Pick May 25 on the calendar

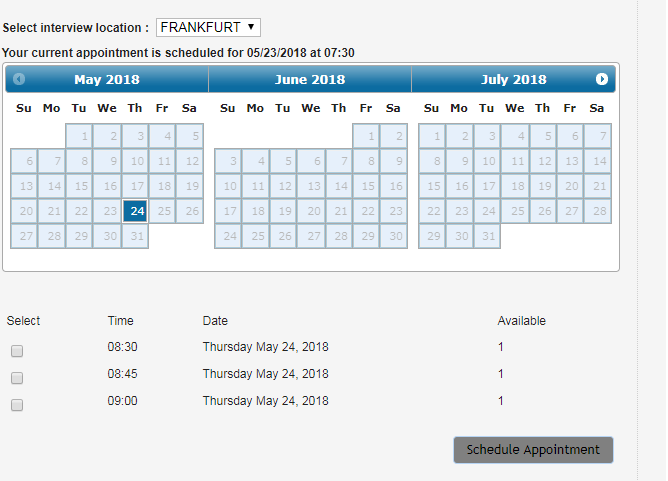tap(163, 211)
